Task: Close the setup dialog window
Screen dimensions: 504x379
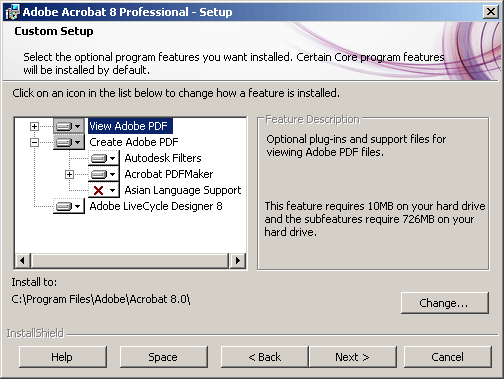Action: (491, 12)
